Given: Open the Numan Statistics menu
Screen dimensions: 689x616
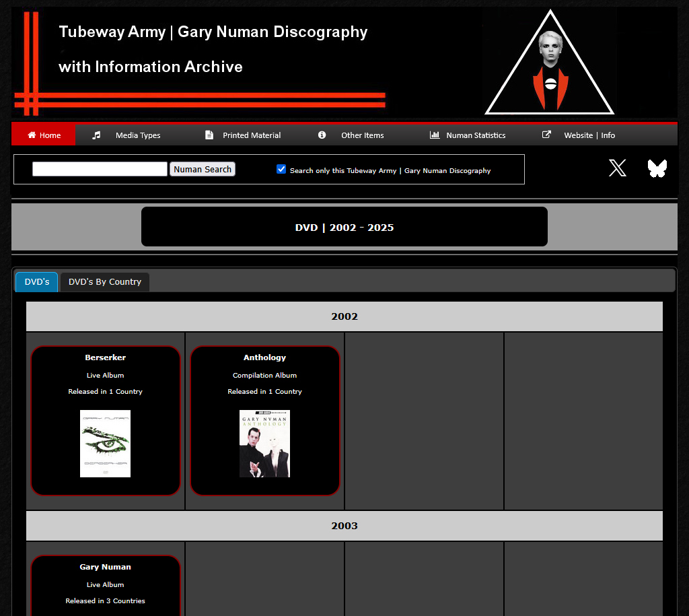Looking at the screenshot, I should tap(476, 135).
